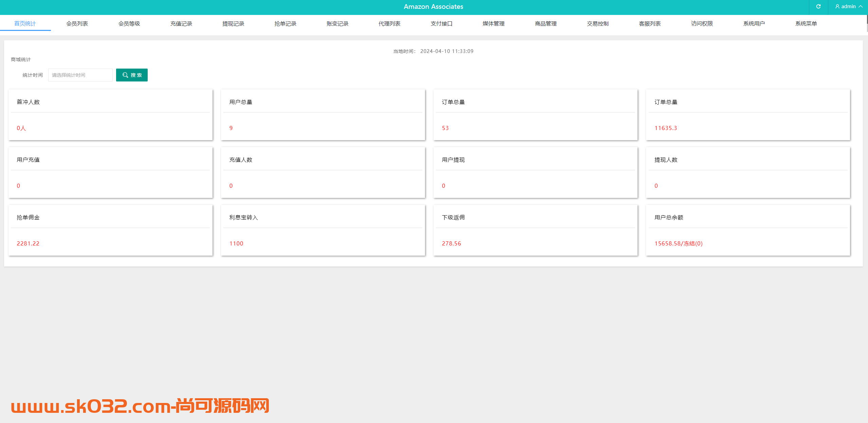The image size is (868, 423).
Task: Click the 抢单佣金 card title
Action: (28, 217)
